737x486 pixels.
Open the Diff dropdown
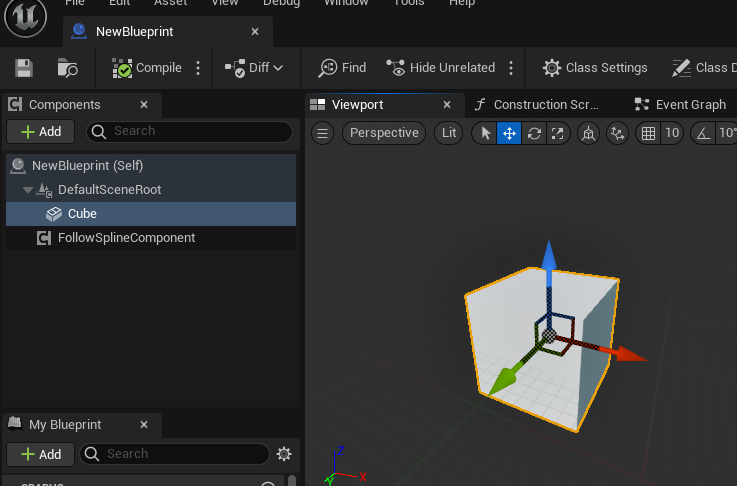254,68
